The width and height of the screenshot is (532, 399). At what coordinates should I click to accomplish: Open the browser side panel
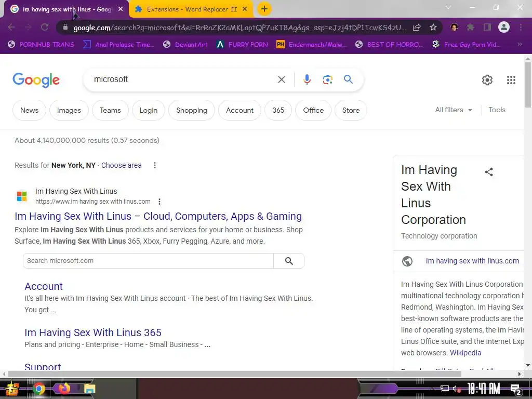(487, 27)
